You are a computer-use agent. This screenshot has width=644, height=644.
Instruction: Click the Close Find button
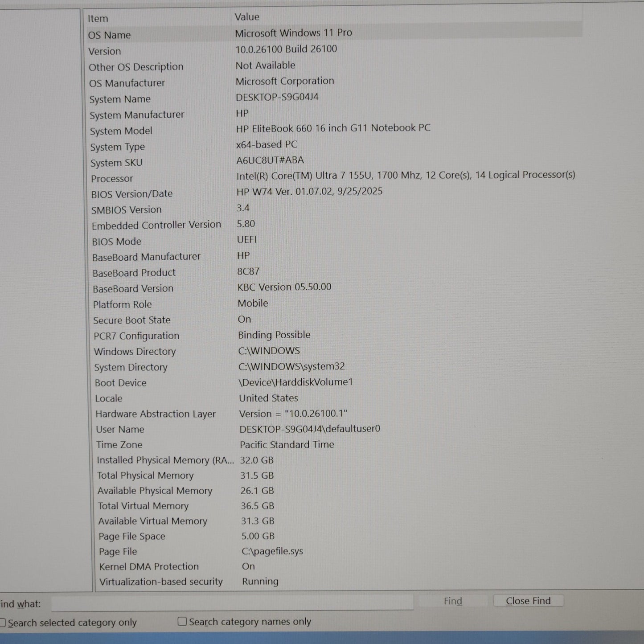point(528,601)
